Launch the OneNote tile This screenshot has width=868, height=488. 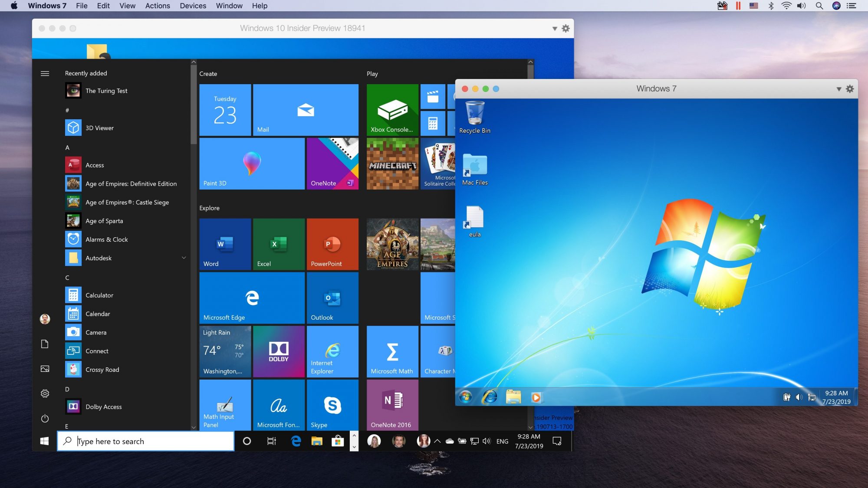332,164
